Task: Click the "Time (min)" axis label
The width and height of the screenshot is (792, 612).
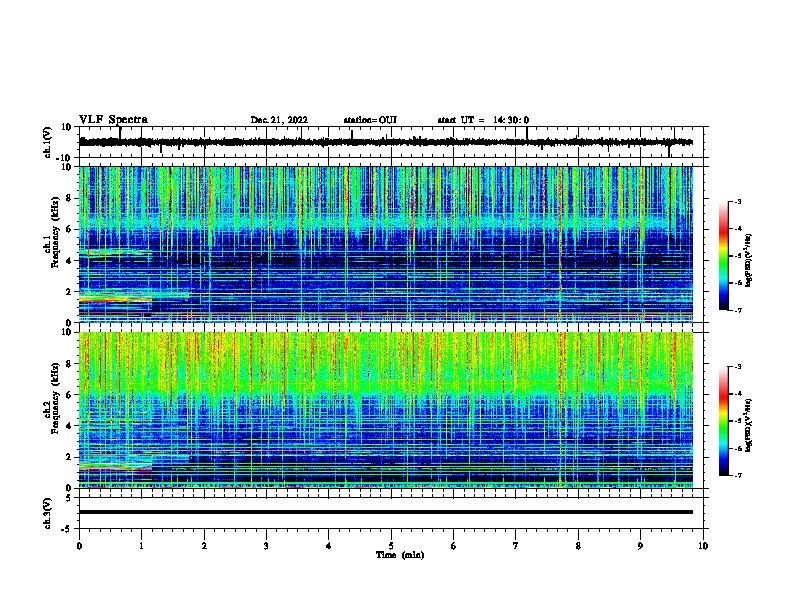Action: click(x=400, y=555)
